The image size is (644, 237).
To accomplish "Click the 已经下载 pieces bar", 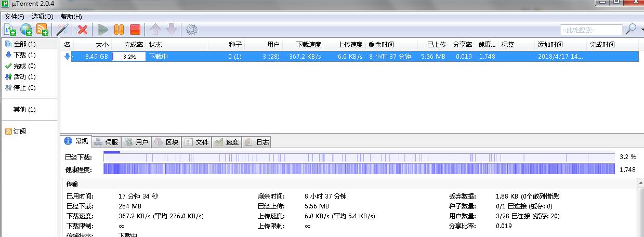I will click(359, 157).
